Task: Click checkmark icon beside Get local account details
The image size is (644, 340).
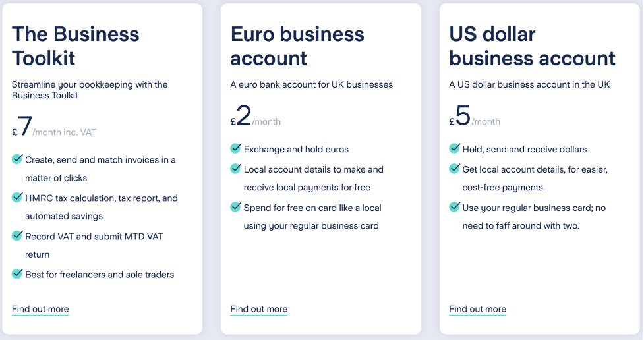Action: (455, 169)
